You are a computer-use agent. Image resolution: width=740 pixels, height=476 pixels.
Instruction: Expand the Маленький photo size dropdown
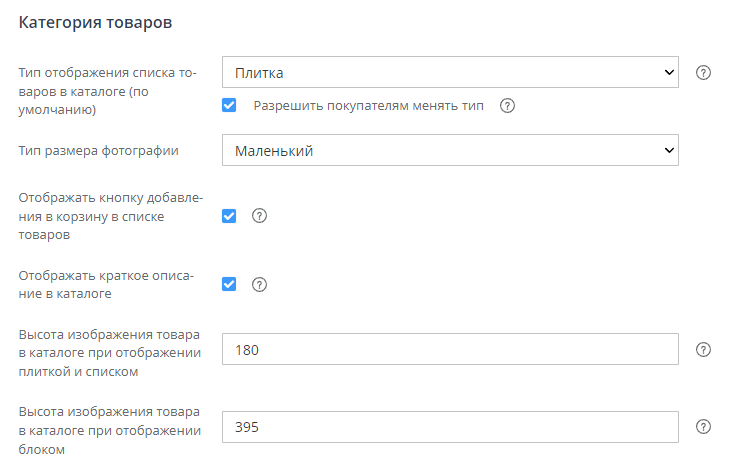[x=450, y=151]
